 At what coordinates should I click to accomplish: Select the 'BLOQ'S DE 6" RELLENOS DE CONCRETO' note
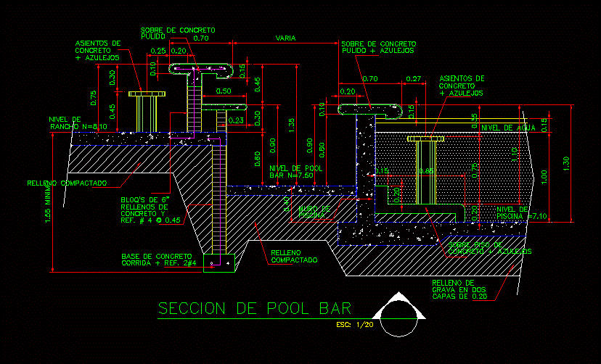click(x=151, y=210)
